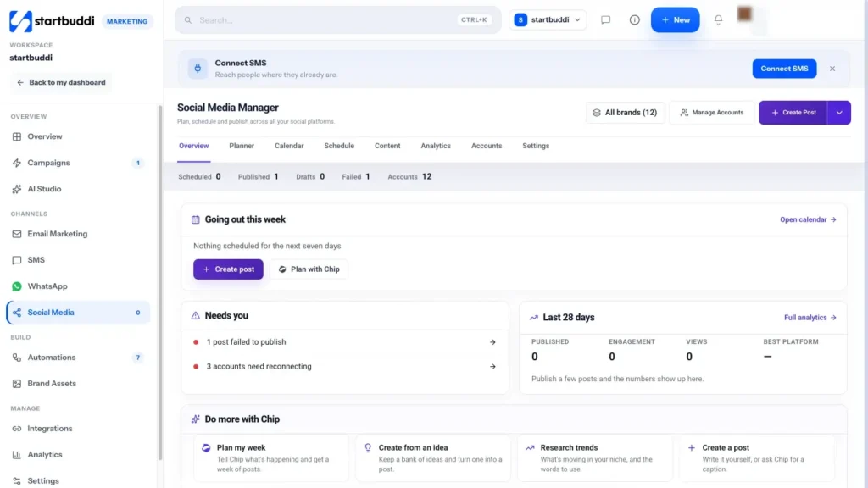Viewport: 868px width, 488px height.
Task: Click the MARKETING label badge
Action: pyautogui.click(x=127, y=21)
